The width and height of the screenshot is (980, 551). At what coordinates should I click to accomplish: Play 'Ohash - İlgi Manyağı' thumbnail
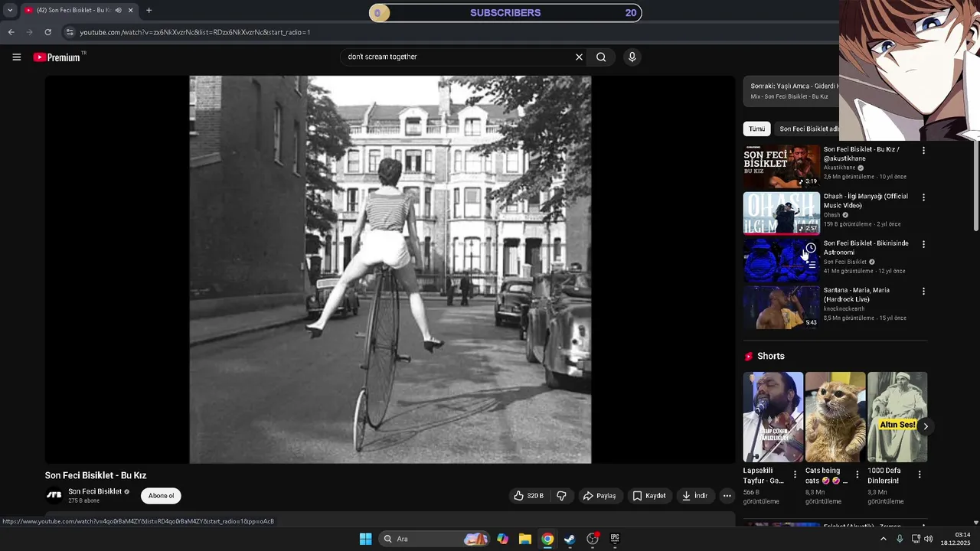(x=781, y=213)
